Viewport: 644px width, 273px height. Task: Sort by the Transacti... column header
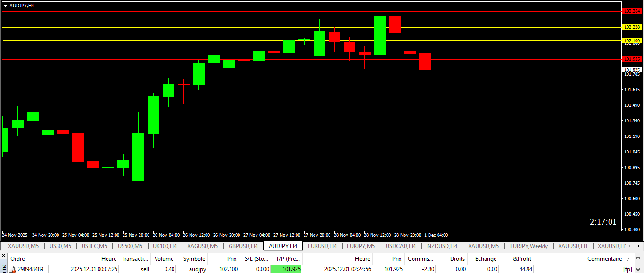tap(135, 259)
